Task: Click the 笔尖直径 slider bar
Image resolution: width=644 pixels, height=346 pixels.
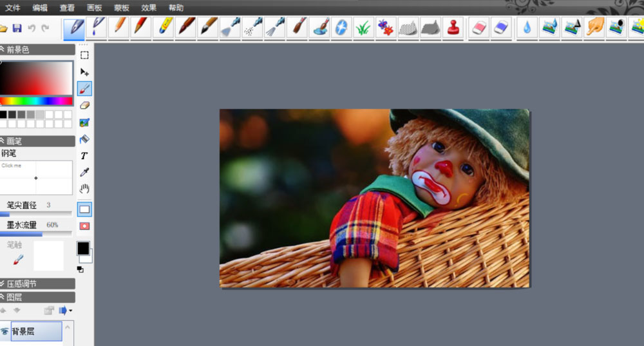Action: coord(36,214)
